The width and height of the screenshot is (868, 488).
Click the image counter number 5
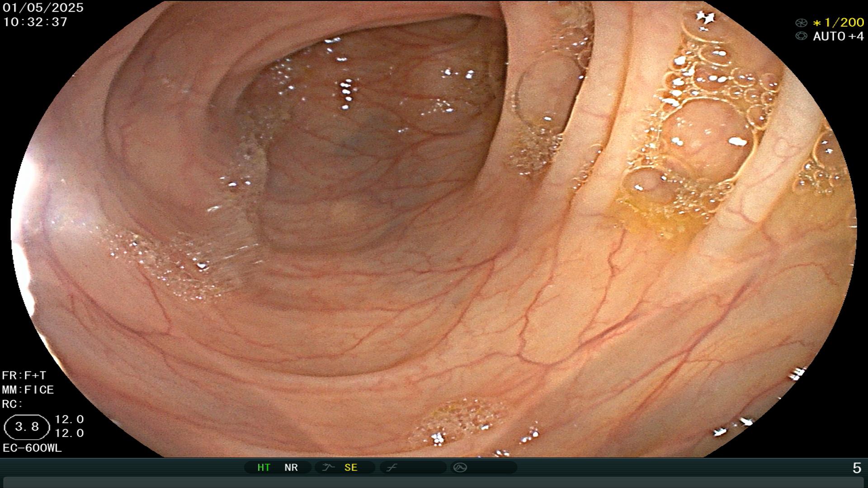(857, 468)
